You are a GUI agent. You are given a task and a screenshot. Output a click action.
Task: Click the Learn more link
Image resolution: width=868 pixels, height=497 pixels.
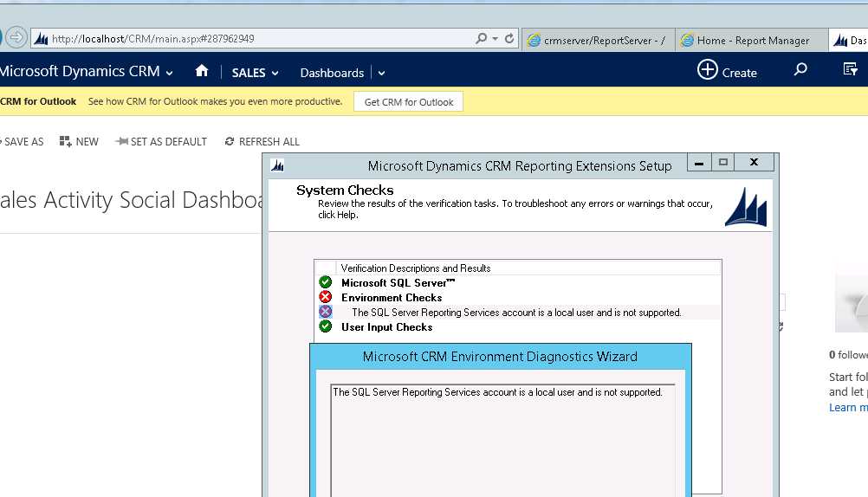848,407
